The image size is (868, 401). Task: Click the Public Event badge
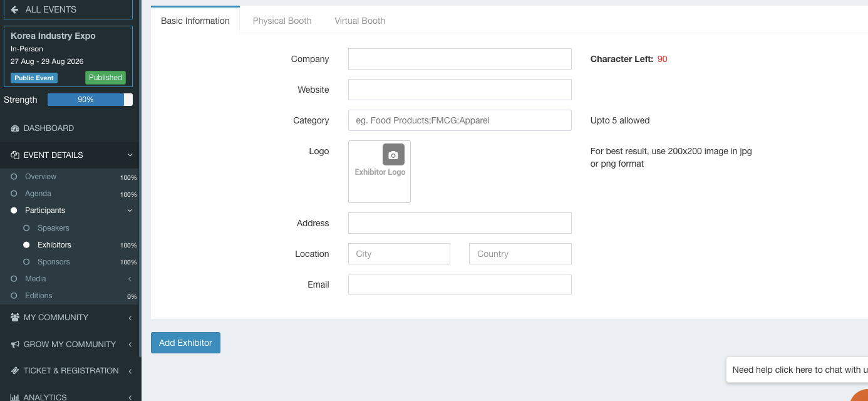[x=34, y=78]
